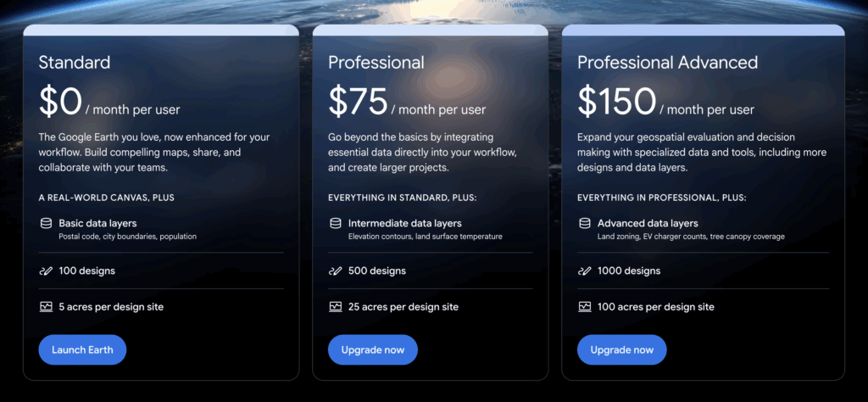Click Upgrade now under Professional plan
This screenshot has height=402, width=868.
(372, 349)
